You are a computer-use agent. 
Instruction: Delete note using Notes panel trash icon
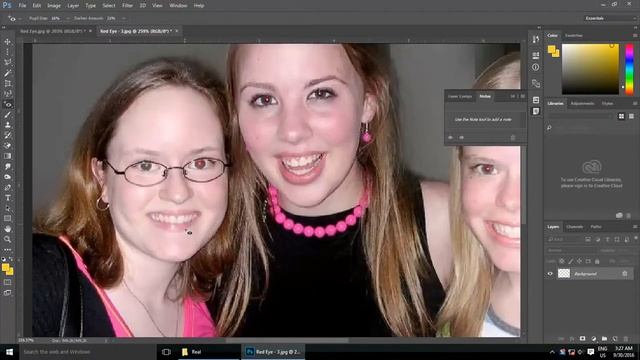tap(513, 138)
